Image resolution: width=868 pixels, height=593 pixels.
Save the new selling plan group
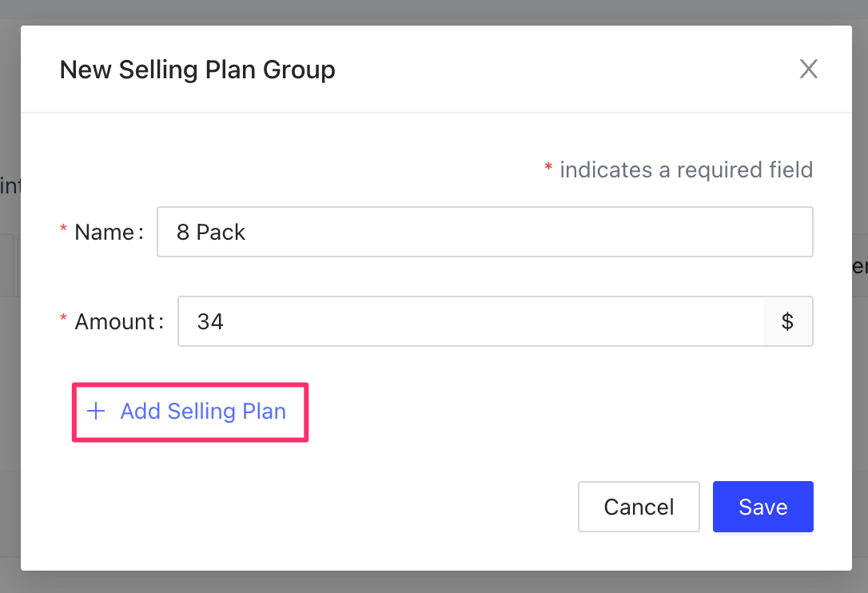tap(762, 507)
